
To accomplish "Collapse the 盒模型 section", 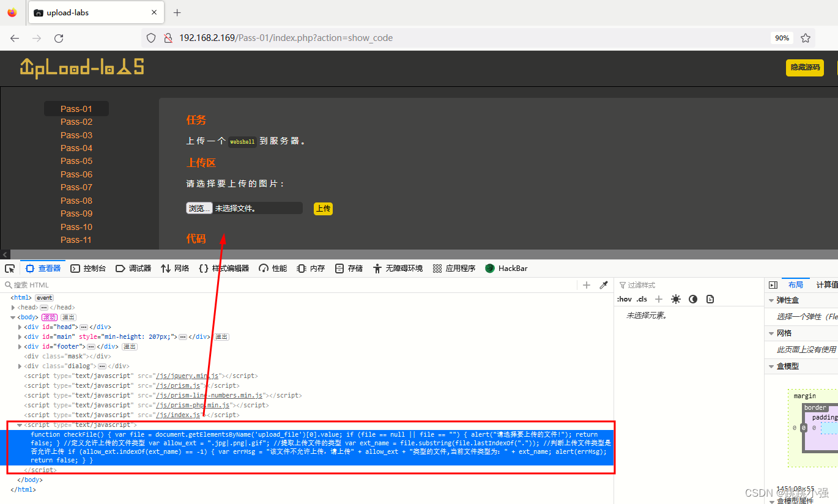I will pos(771,366).
